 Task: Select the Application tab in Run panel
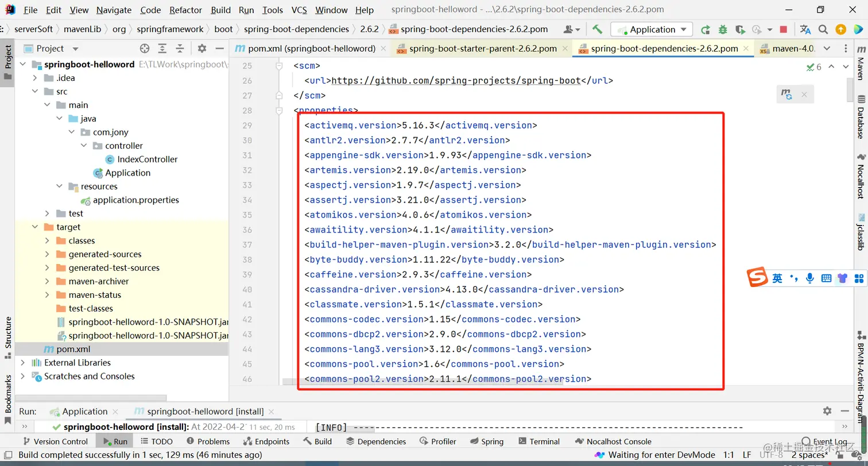click(84, 411)
